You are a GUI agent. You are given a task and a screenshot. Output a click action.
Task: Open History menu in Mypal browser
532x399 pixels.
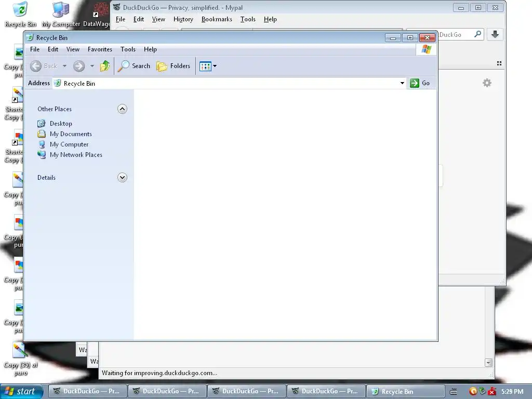coord(183,19)
